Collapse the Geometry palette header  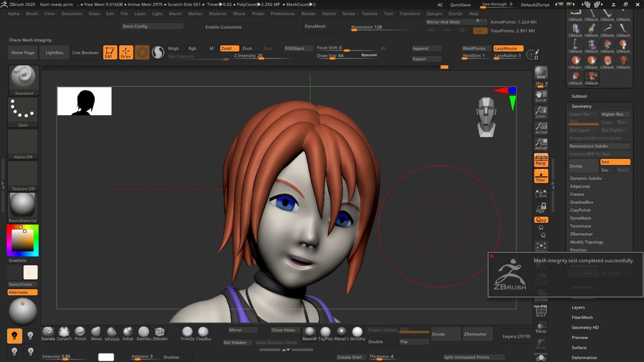click(x=582, y=106)
